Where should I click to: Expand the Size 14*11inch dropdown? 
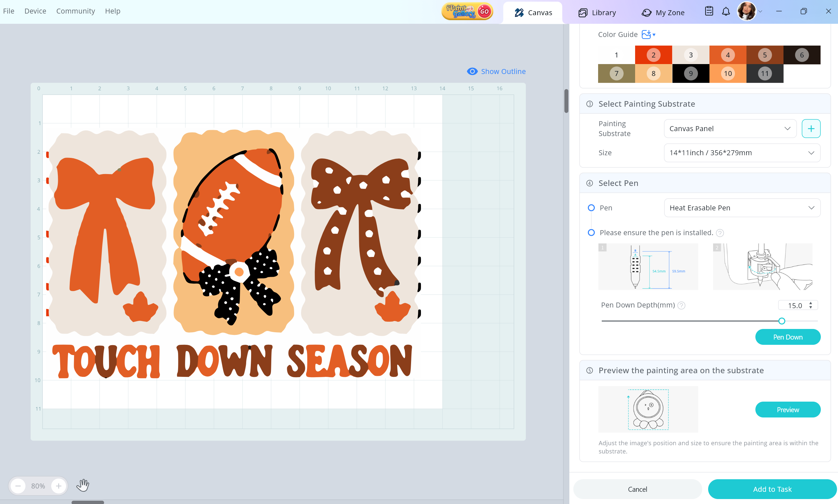pos(742,153)
